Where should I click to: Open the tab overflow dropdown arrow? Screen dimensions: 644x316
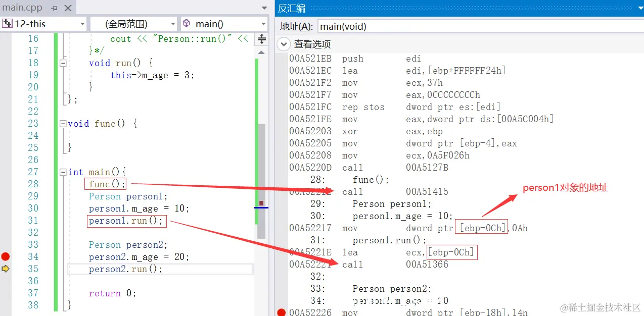pyautogui.click(x=264, y=8)
